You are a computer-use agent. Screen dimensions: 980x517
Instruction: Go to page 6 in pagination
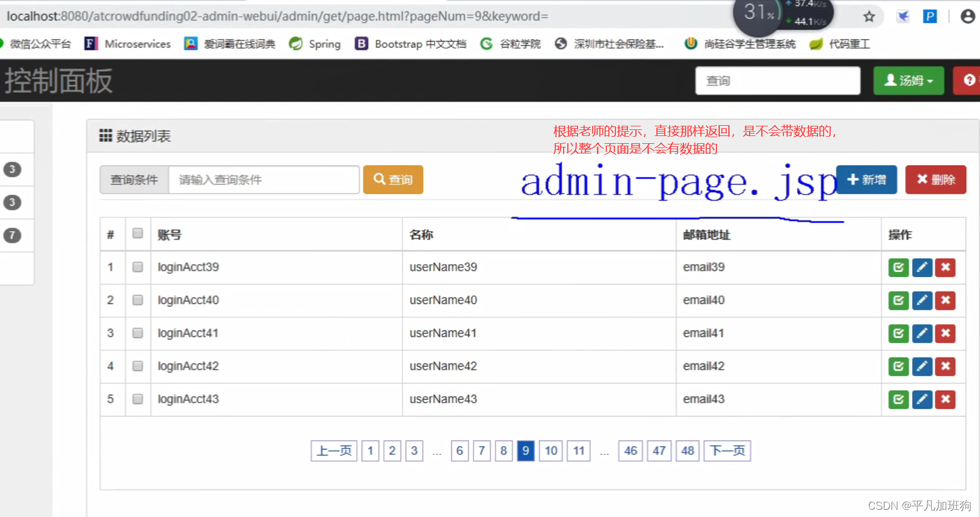[460, 451]
